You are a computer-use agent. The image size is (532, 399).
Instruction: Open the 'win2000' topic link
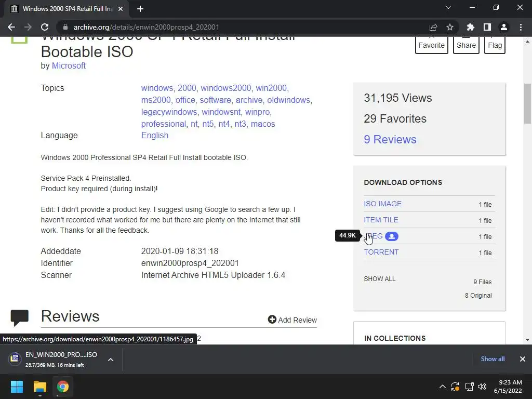click(x=271, y=88)
